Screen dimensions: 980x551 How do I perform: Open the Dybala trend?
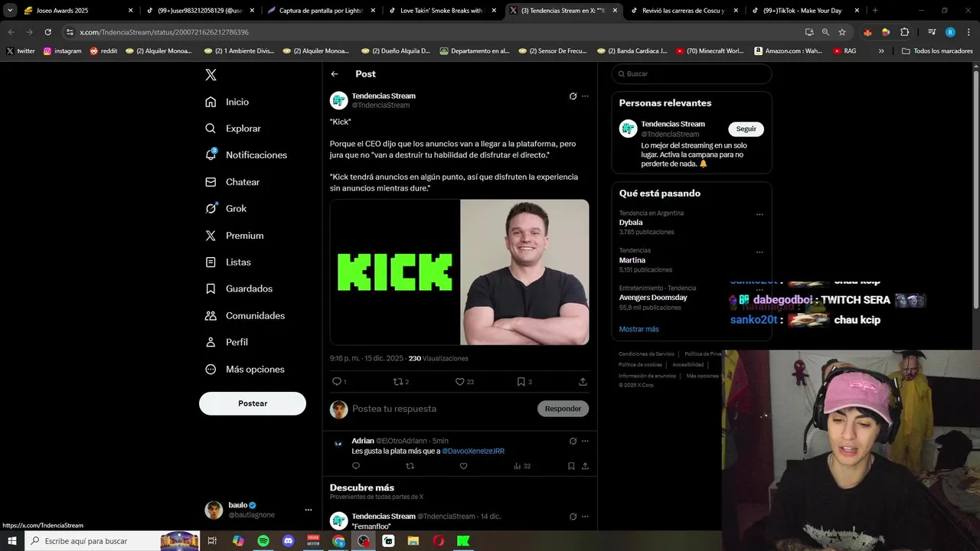(631, 223)
